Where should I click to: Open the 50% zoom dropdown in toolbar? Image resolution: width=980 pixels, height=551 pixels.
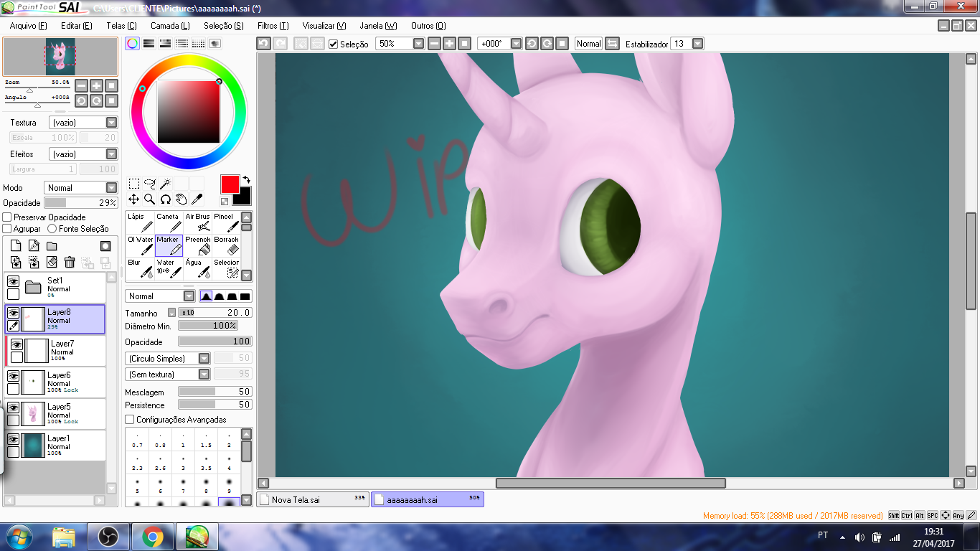[x=419, y=44]
